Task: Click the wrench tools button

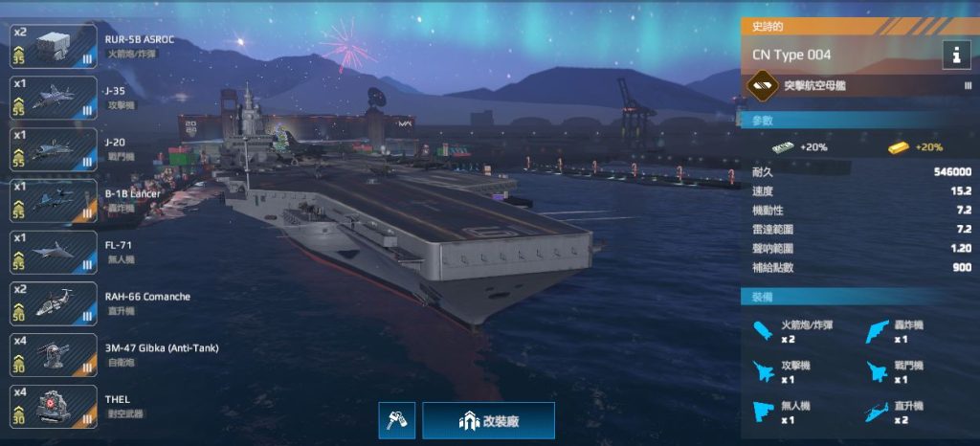Action: (x=397, y=420)
